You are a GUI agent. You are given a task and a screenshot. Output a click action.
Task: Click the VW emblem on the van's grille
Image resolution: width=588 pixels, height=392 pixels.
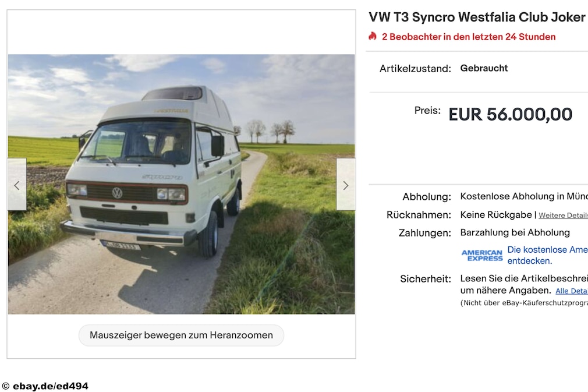[x=118, y=193]
